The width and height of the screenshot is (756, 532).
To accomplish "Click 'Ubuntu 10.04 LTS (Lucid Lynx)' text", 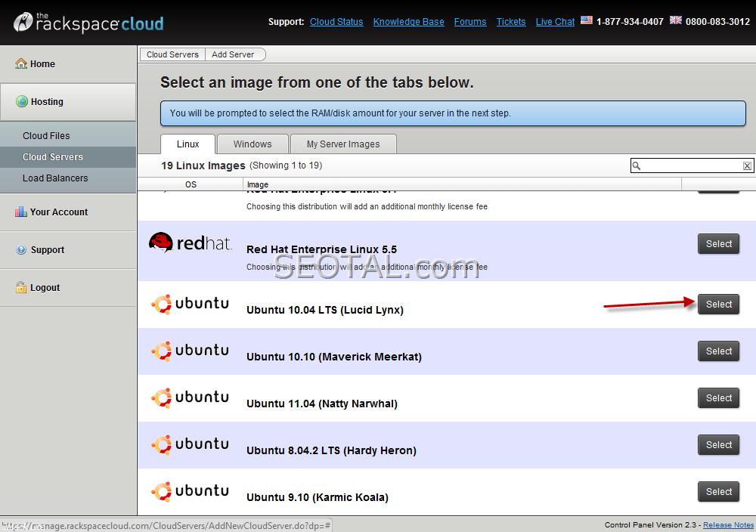I will click(325, 310).
